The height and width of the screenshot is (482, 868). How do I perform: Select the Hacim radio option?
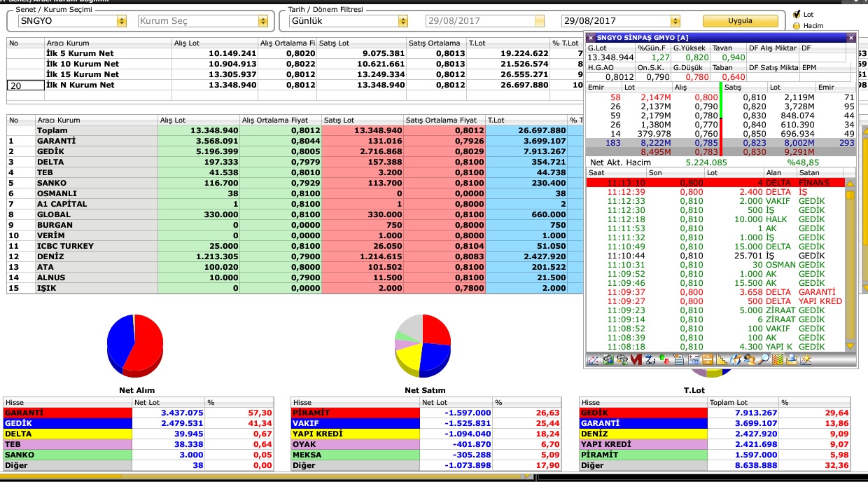coord(797,25)
